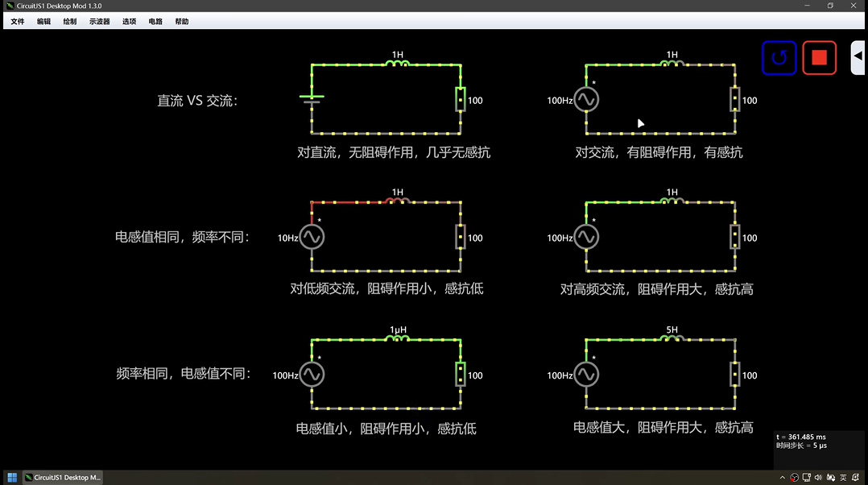The height and width of the screenshot is (485, 868).
Task: Click the '频率相同，电感值不同:' label
Action: [184, 374]
